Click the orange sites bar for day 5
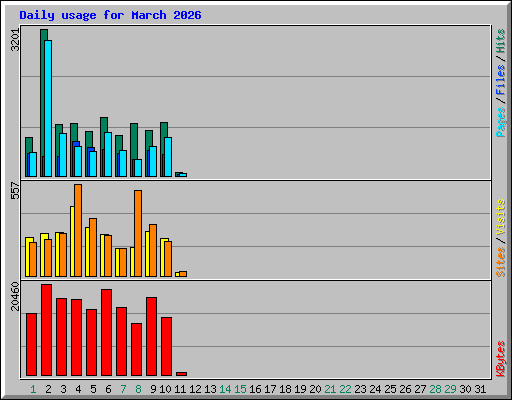Viewport: 512px width, 400px height. pyautogui.click(x=93, y=248)
